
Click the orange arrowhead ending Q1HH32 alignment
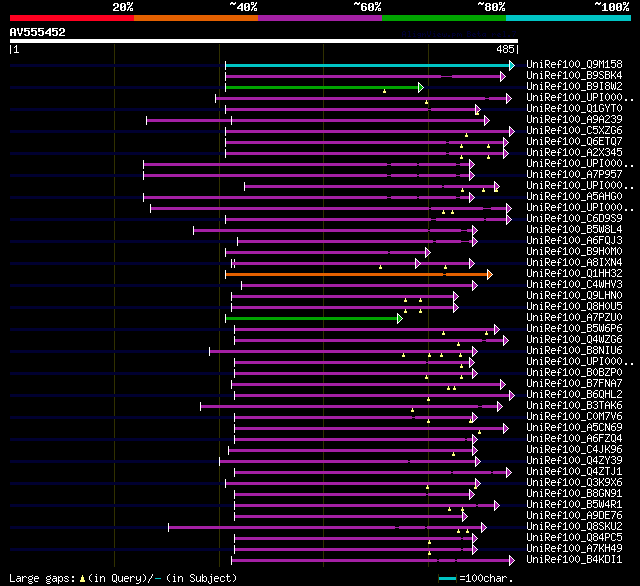(x=490, y=275)
